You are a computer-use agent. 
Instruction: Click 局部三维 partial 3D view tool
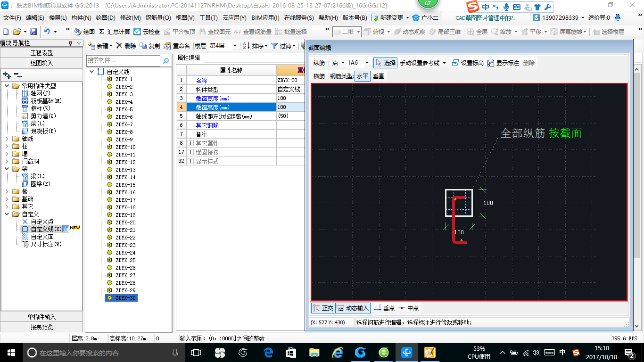pos(445,32)
